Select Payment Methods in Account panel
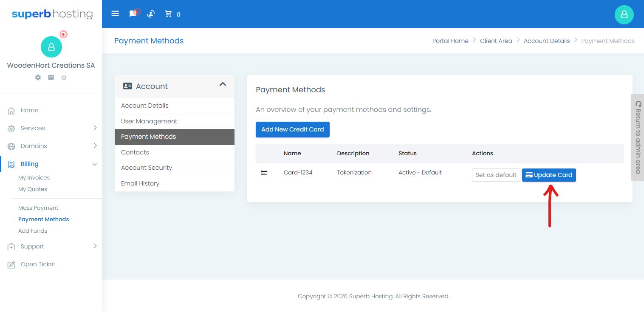 pos(175,137)
